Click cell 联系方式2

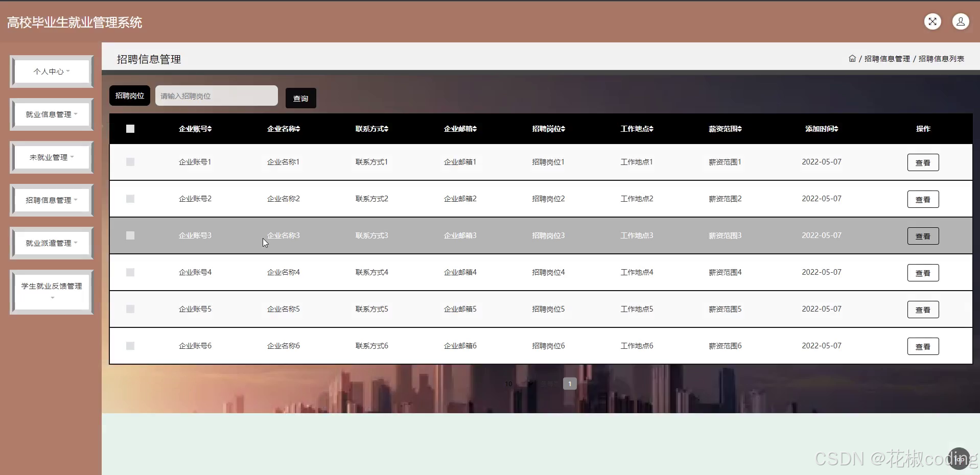coord(371,199)
